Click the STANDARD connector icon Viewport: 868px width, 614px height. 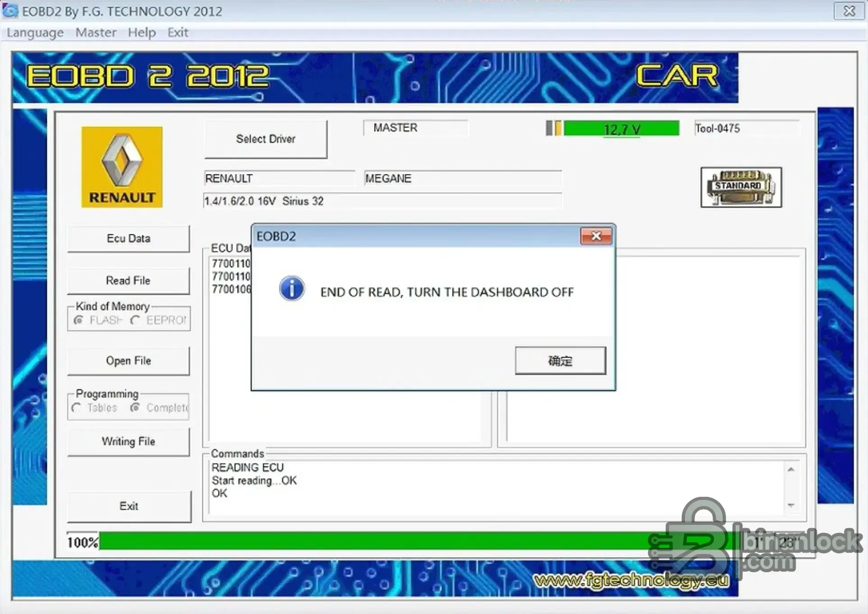coord(741,188)
